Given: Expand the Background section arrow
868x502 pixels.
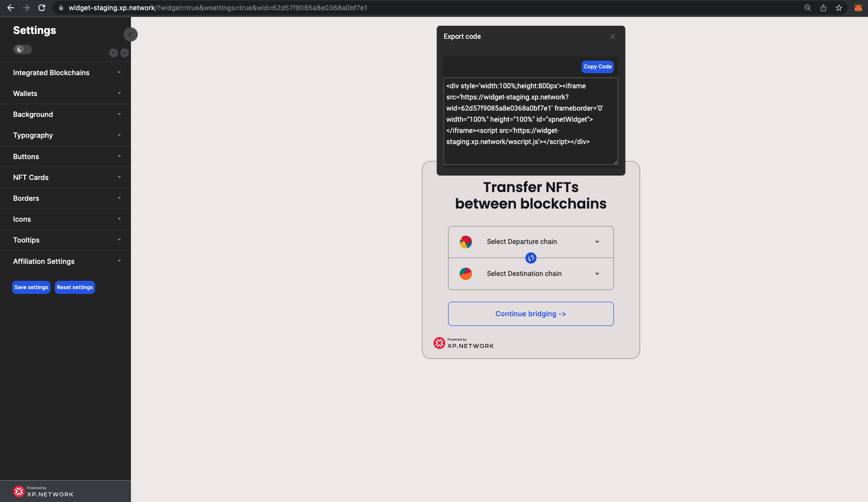Looking at the screenshot, I should tap(119, 114).
